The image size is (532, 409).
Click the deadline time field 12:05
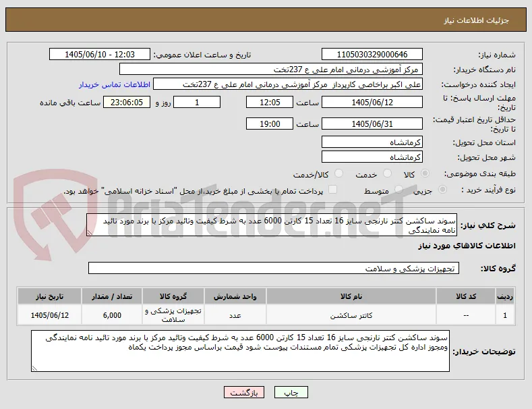[270, 103]
